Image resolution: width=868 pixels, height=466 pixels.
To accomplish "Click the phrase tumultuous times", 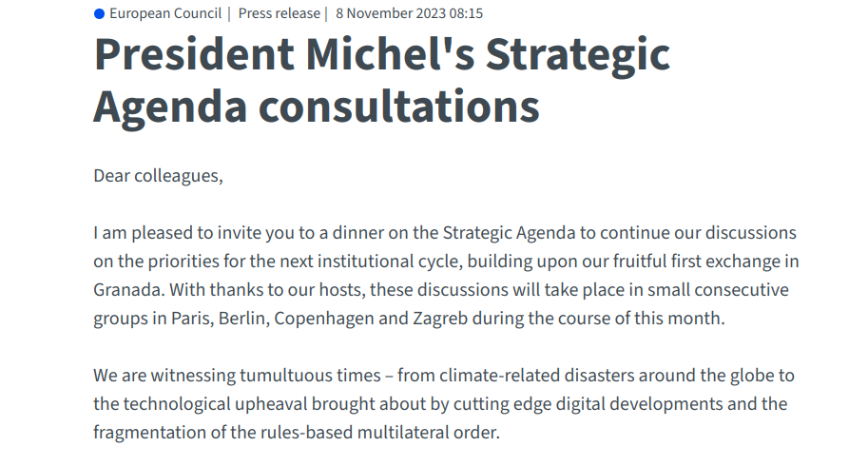I will [x=310, y=376].
